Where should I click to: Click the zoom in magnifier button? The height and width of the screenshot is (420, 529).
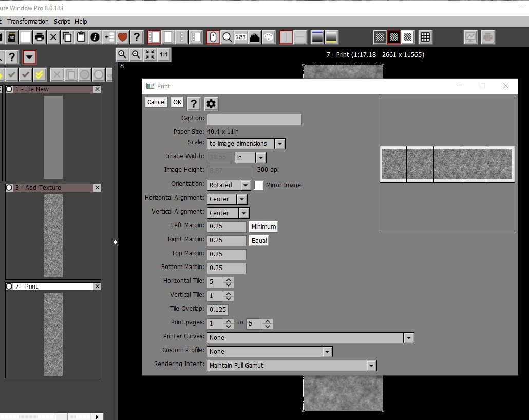point(122,54)
